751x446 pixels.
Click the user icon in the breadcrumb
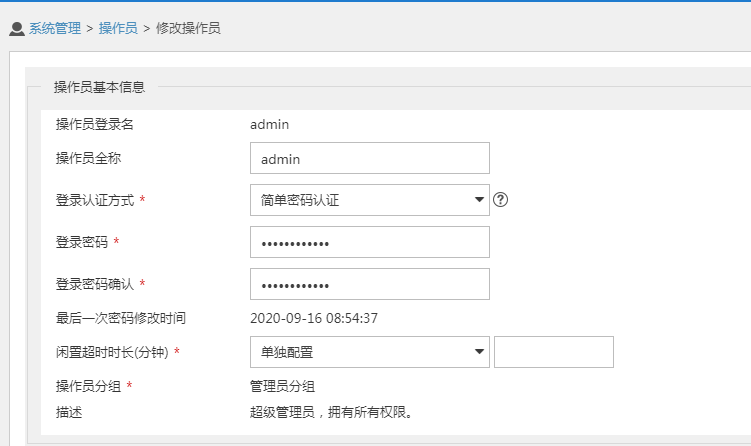[16, 29]
